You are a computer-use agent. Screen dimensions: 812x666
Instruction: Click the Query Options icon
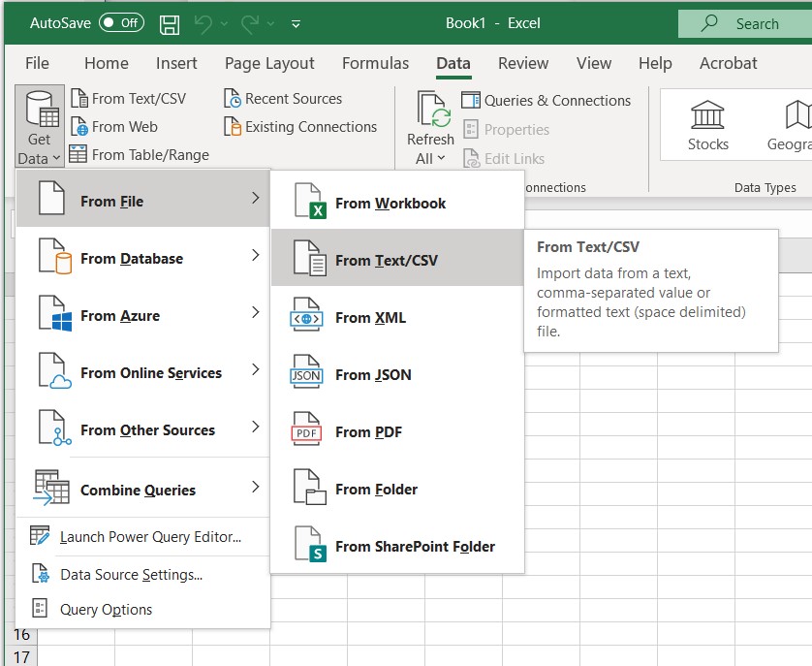[x=40, y=608]
